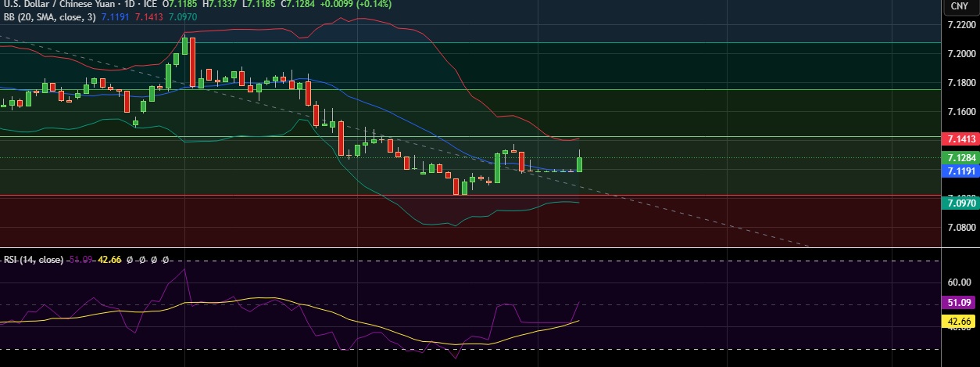Click the latest green candle on the chart
The image size is (980, 367).
pyautogui.click(x=580, y=164)
